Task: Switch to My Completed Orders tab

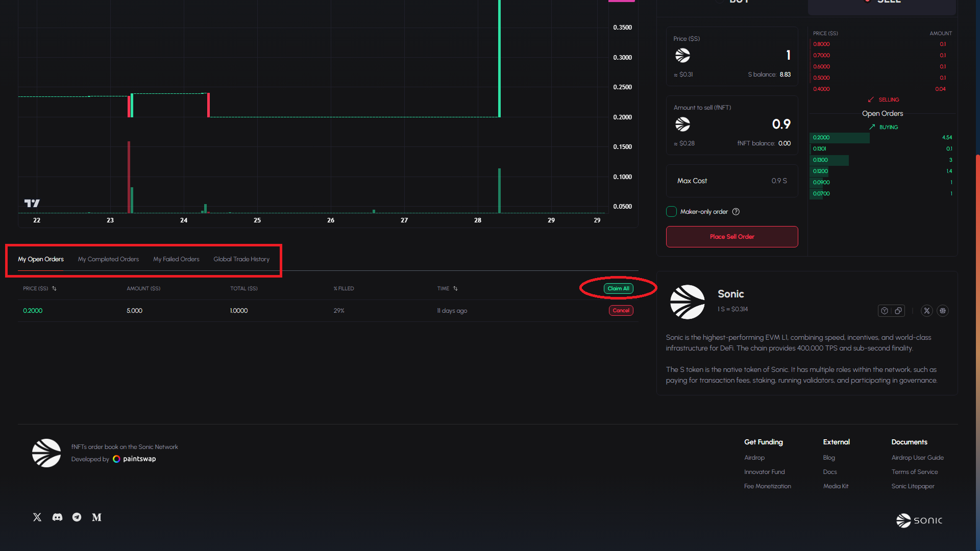Action: point(108,259)
